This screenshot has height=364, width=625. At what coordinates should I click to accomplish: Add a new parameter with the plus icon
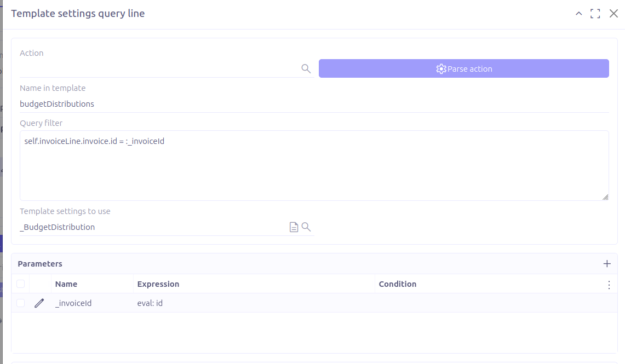pyautogui.click(x=607, y=263)
